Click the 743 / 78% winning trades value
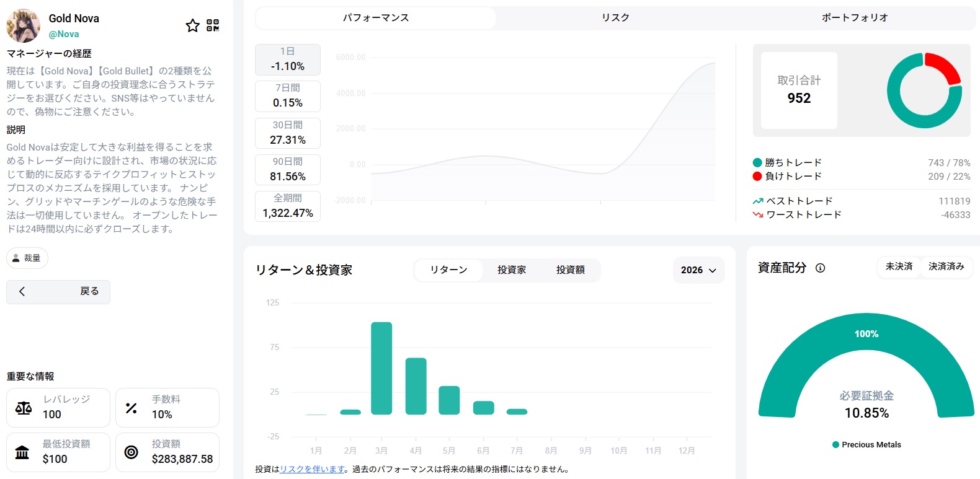This screenshot has height=479, width=980. coord(949,163)
